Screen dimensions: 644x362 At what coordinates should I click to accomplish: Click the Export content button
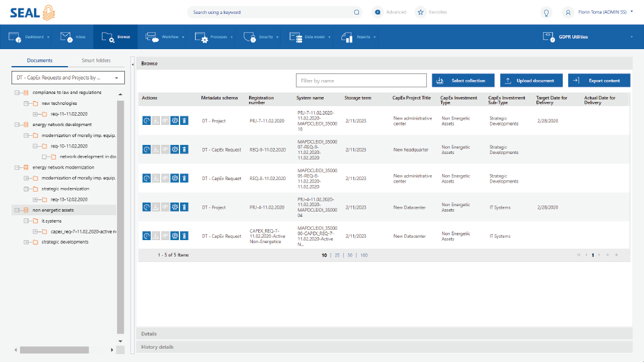[599, 81]
